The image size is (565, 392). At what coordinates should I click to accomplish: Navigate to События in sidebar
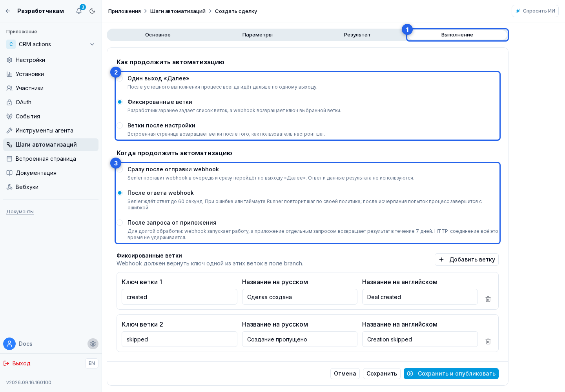[x=51, y=116]
